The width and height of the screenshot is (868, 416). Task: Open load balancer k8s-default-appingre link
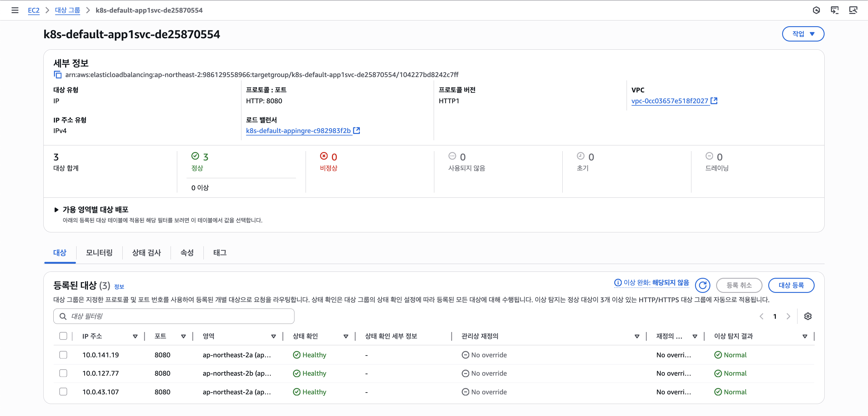click(298, 131)
